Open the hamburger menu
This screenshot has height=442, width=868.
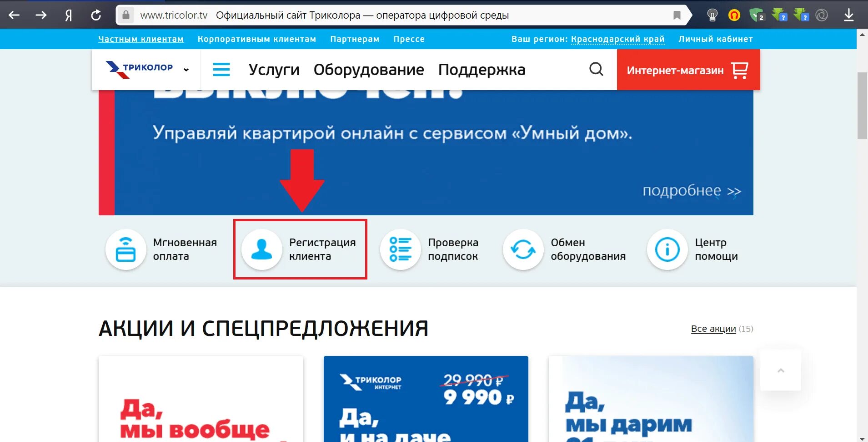point(221,70)
